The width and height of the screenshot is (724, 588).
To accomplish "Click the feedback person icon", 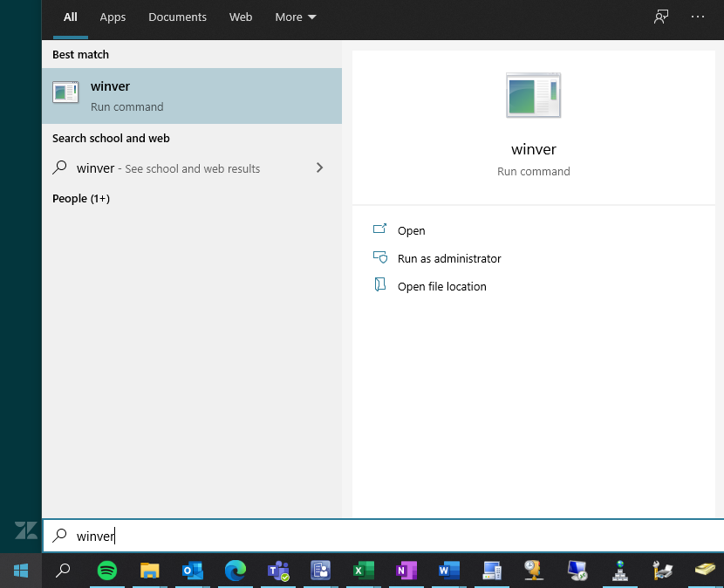I will point(660,17).
